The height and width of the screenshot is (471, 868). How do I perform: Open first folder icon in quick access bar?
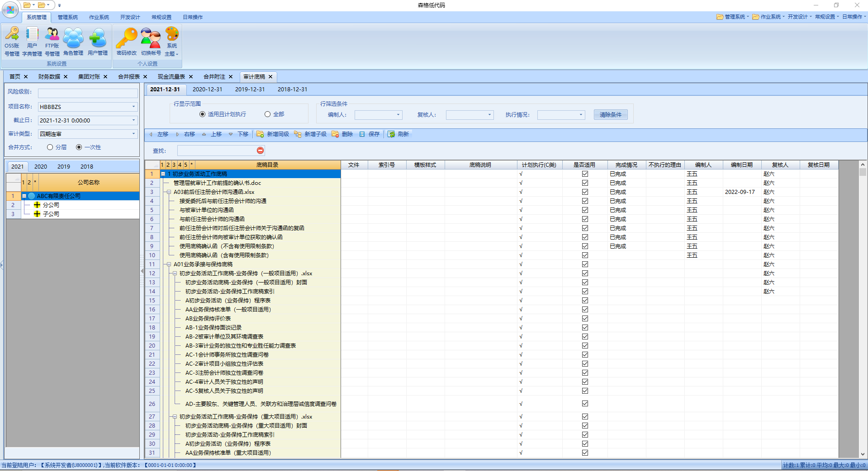pyautogui.click(x=27, y=5)
